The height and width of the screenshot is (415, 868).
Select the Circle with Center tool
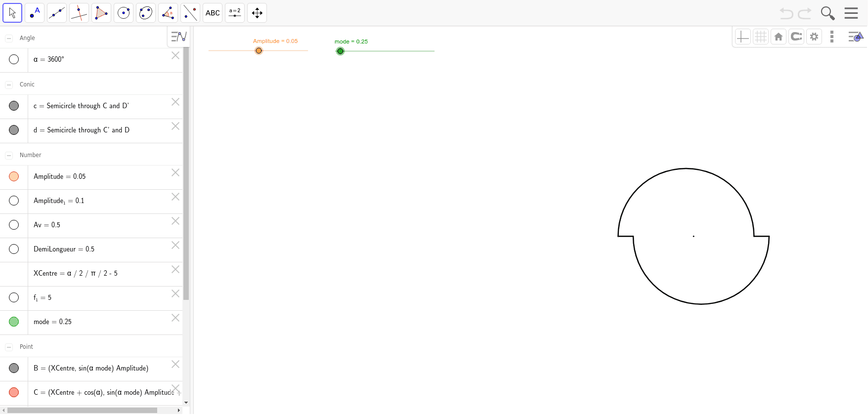point(124,13)
